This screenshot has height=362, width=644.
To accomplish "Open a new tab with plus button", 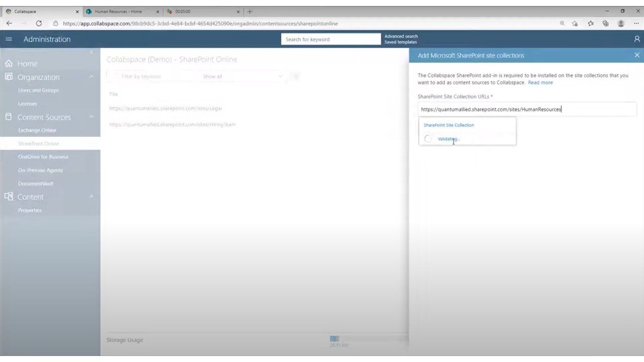I will click(250, 11).
